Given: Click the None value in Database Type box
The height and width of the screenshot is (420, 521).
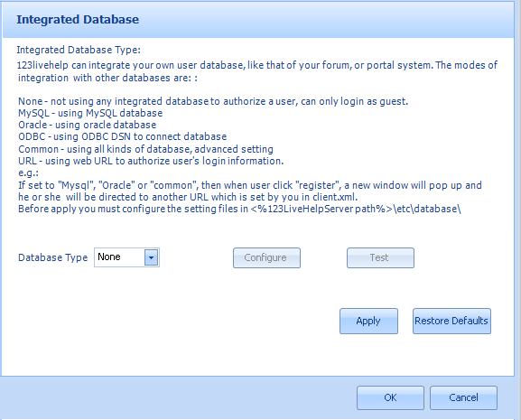Looking at the screenshot, I should click(x=109, y=257).
